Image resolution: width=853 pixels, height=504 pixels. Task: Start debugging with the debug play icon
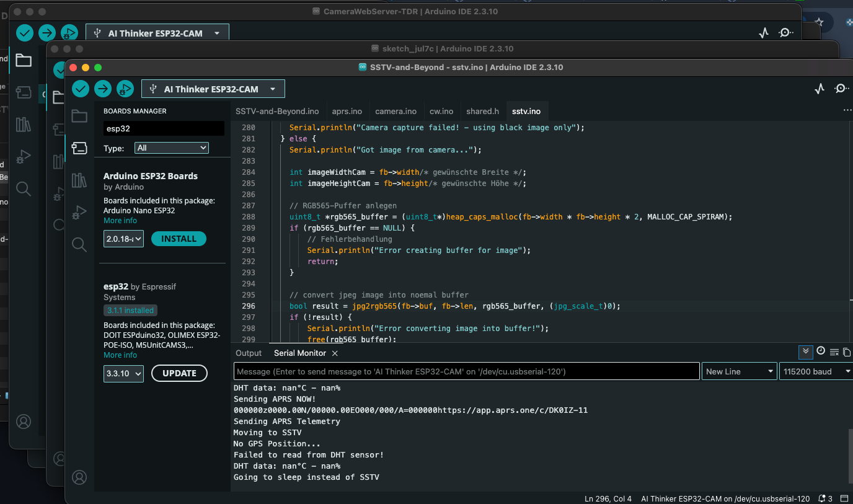[125, 89]
